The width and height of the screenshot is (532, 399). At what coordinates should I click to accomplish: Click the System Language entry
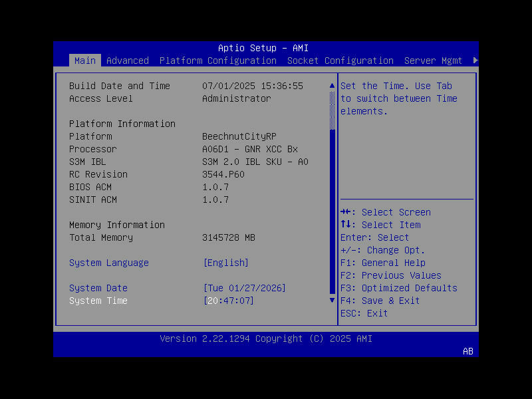[108, 262]
